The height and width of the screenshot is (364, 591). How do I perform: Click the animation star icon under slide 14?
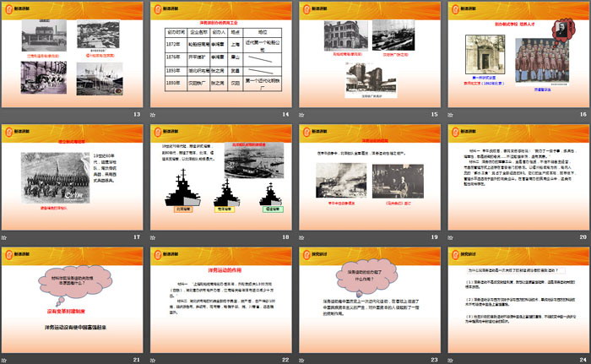(153, 115)
